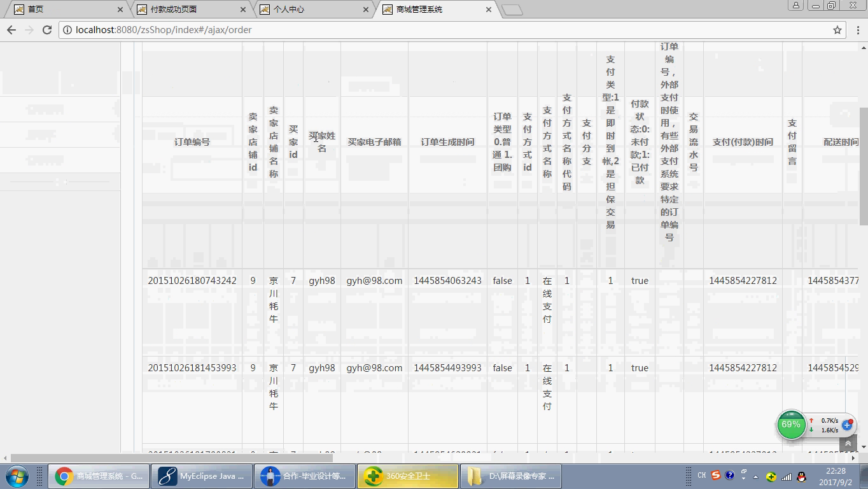Open the Chrome 商城管理系统 taskbar button
Screen dimensions: 868x489
[99, 476]
